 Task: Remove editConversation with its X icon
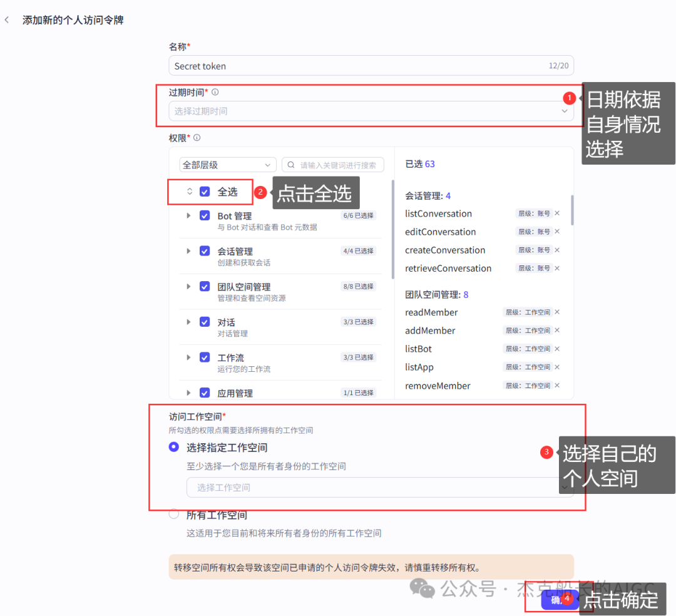[x=557, y=232]
